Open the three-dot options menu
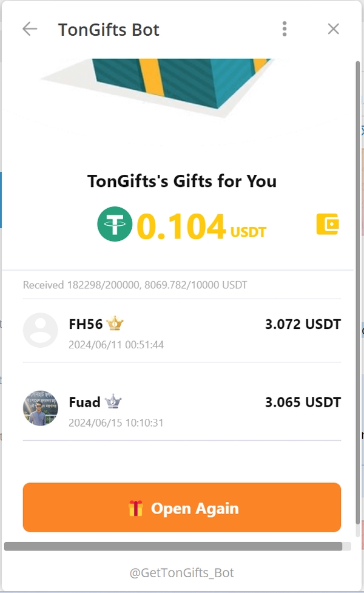 [284, 29]
